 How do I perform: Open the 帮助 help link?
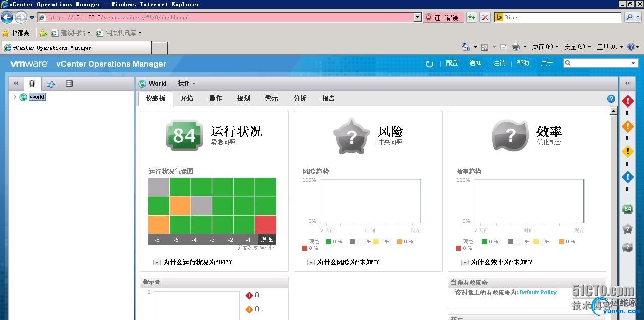point(523,63)
